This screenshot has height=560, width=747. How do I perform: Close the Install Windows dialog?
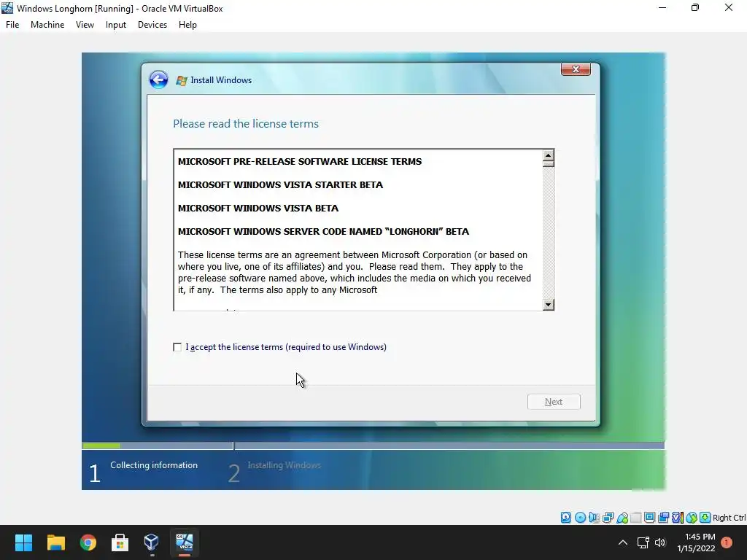[x=576, y=69]
